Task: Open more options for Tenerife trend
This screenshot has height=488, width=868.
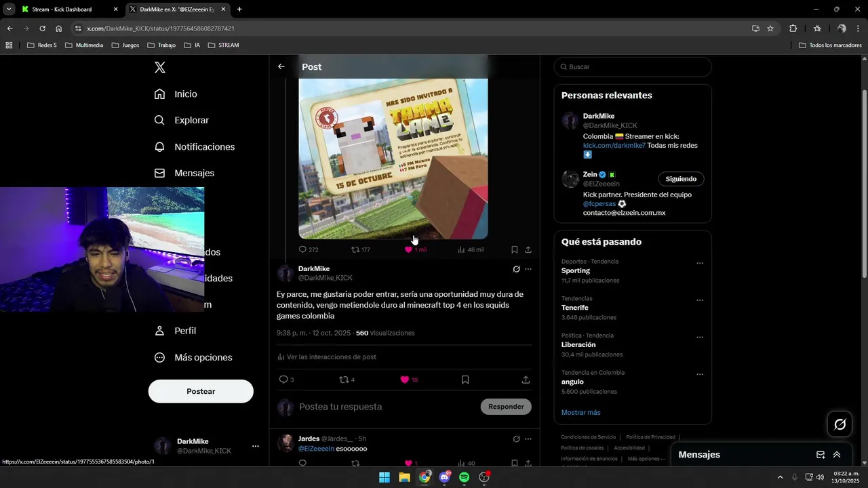Action: (x=700, y=300)
